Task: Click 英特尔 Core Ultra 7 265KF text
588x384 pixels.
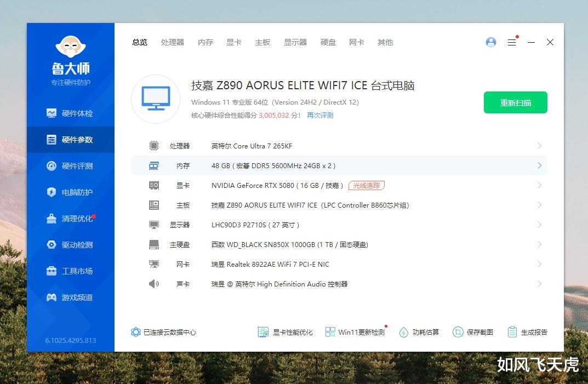Action: 252,146
